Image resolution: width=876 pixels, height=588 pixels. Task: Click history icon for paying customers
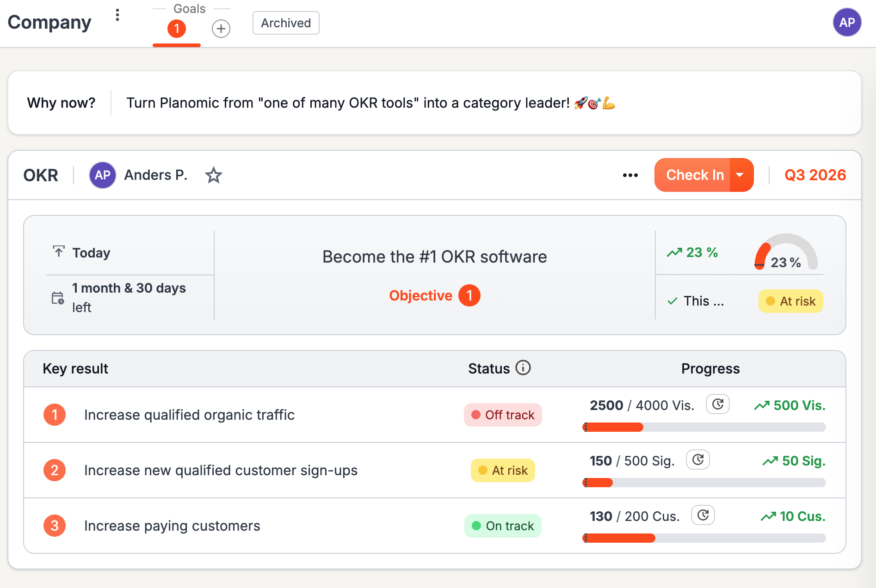[x=703, y=515]
